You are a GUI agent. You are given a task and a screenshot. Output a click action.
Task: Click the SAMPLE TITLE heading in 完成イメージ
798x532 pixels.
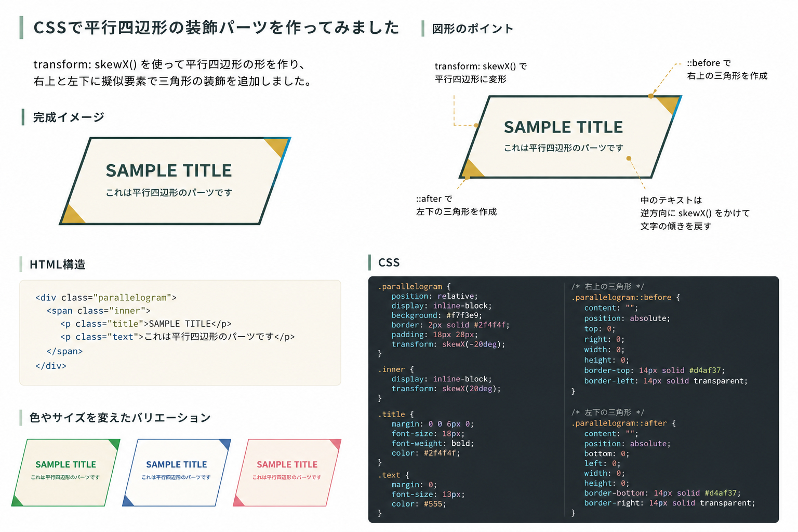tap(169, 170)
